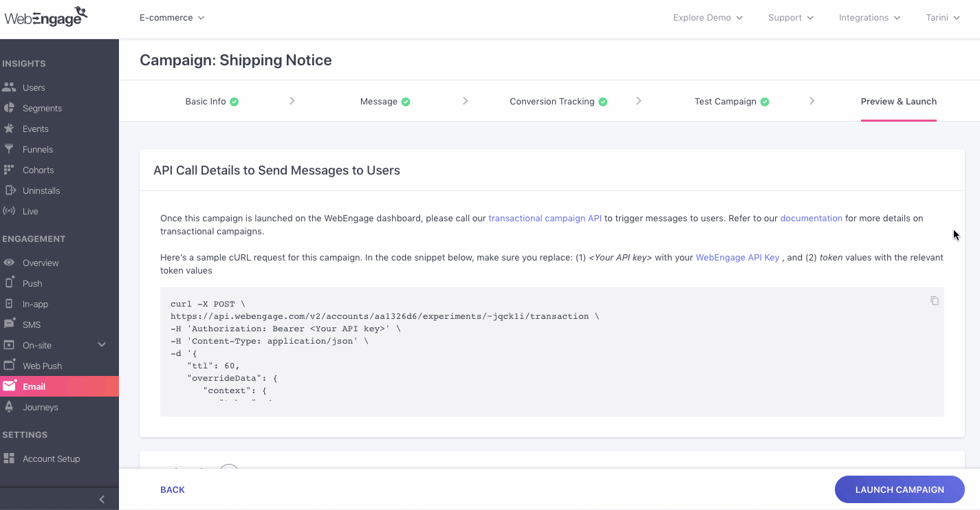The image size is (980, 510).
Task: Open the transactional campaign API link
Action: pyautogui.click(x=545, y=218)
